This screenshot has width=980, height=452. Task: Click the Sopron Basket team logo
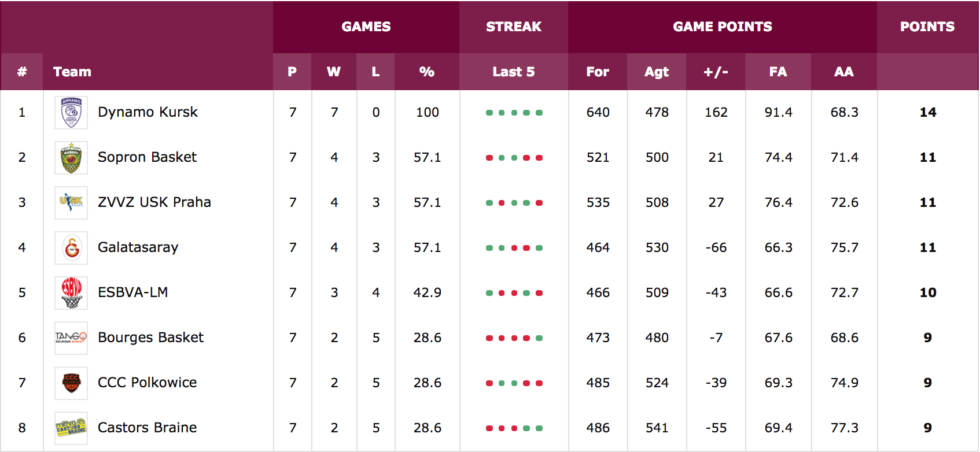pyautogui.click(x=71, y=158)
